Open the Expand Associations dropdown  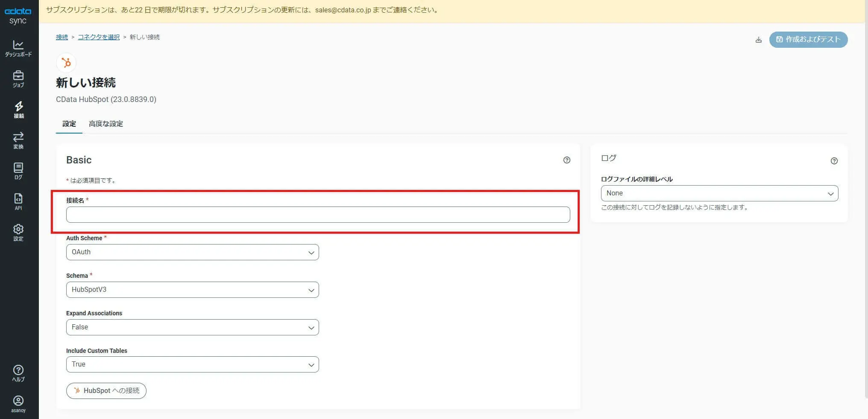click(x=192, y=327)
